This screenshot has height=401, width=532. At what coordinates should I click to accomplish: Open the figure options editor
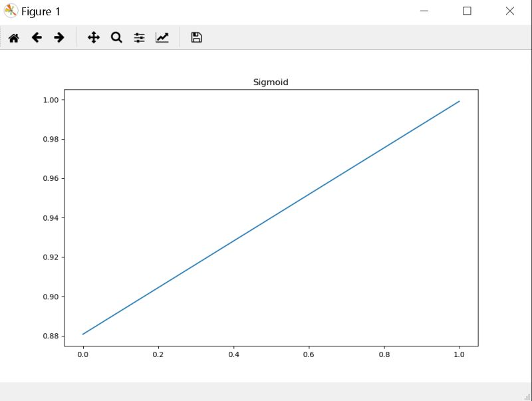(161, 38)
